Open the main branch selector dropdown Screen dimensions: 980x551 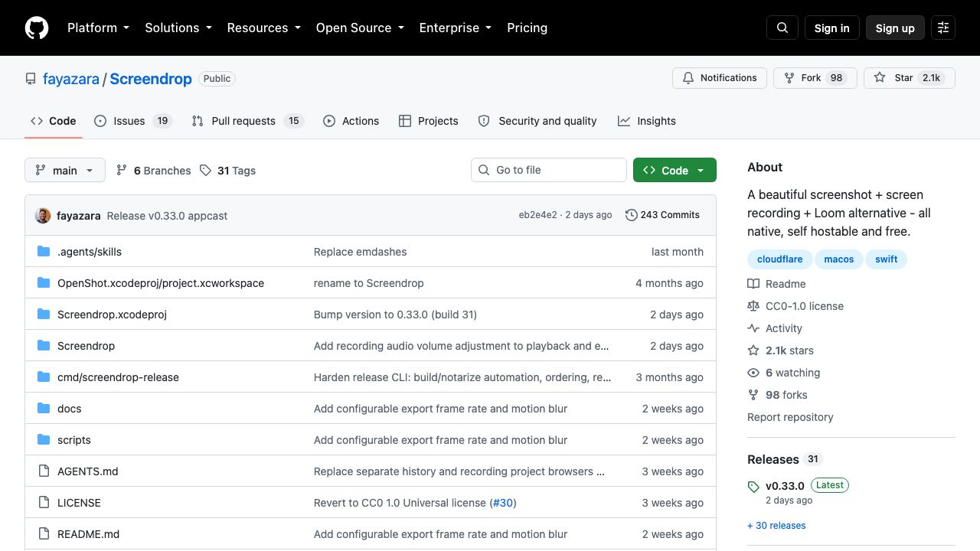coord(64,170)
